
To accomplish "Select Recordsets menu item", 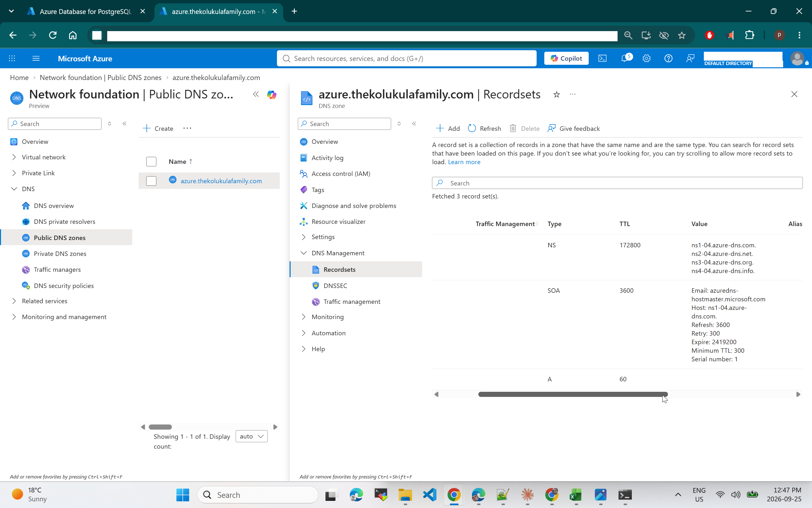I will (356, 270).
